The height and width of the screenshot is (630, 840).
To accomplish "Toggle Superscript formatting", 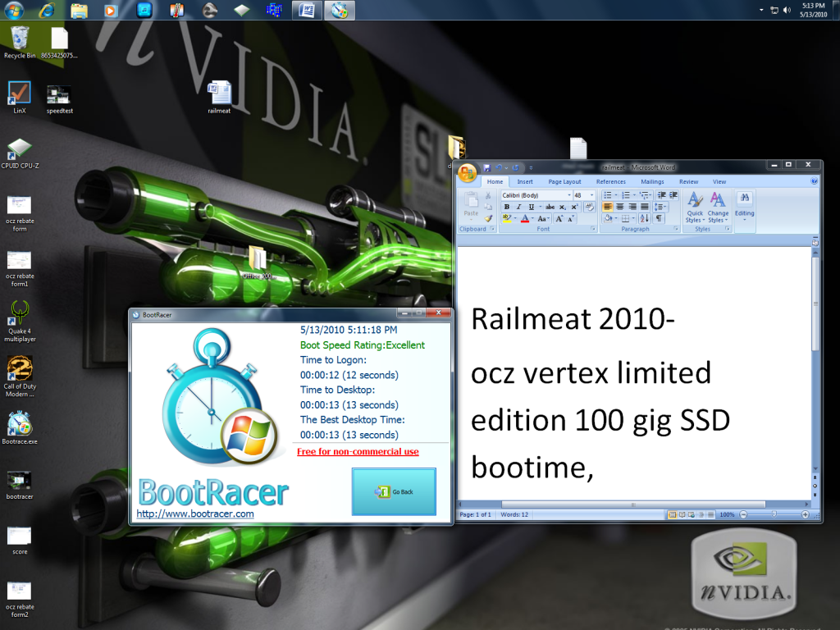I will point(574,207).
